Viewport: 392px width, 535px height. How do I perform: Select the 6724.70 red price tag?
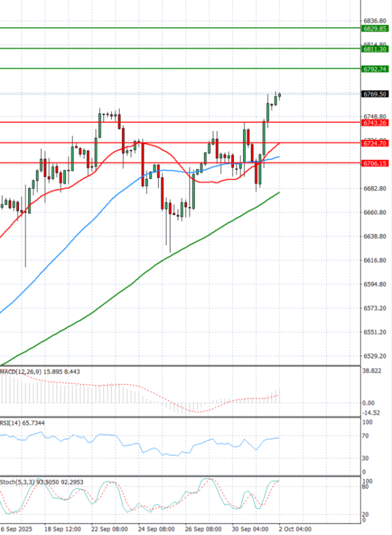[x=375, y=143]
